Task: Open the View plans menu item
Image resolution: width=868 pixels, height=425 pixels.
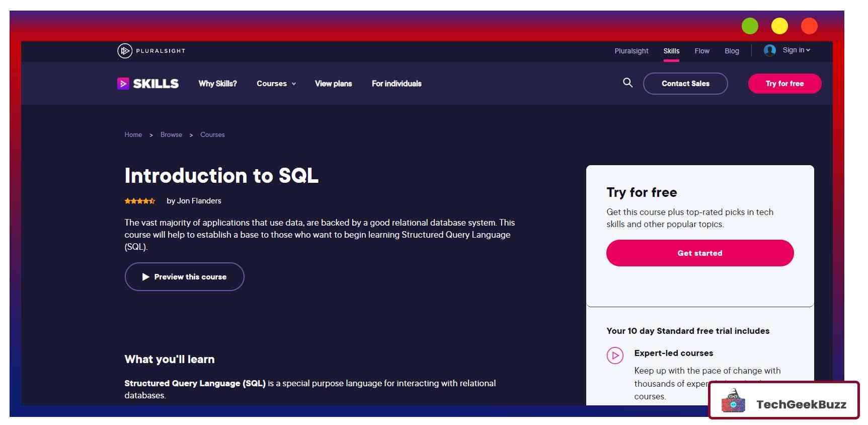Action: pos(333,84)
